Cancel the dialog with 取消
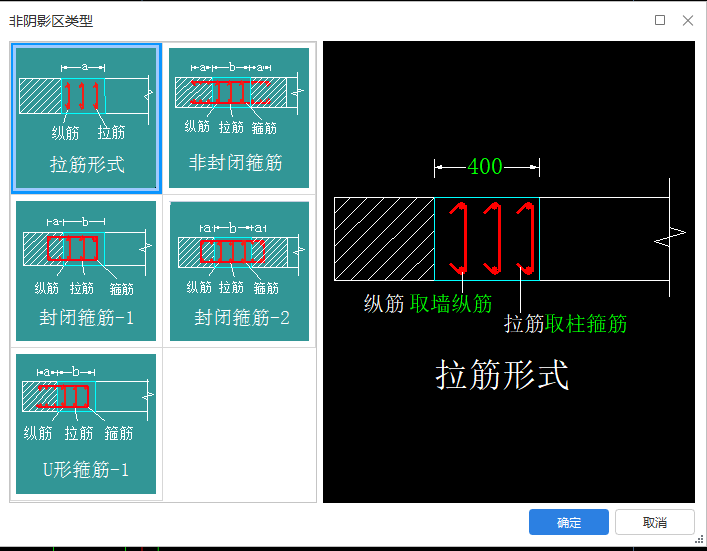The width and height of the screenshot is (707, 551). tap(655, 522)
